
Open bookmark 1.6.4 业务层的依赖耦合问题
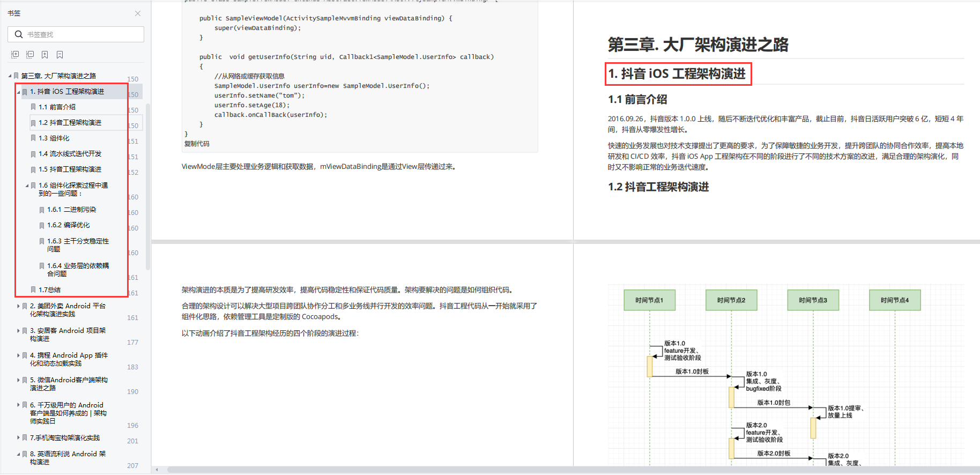coord(78,270)
